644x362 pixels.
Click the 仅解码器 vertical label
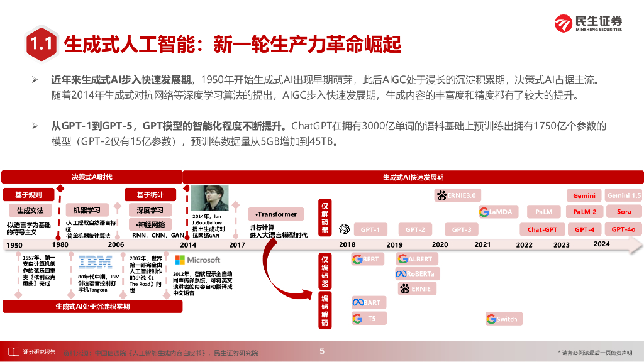tap(325, 218)
